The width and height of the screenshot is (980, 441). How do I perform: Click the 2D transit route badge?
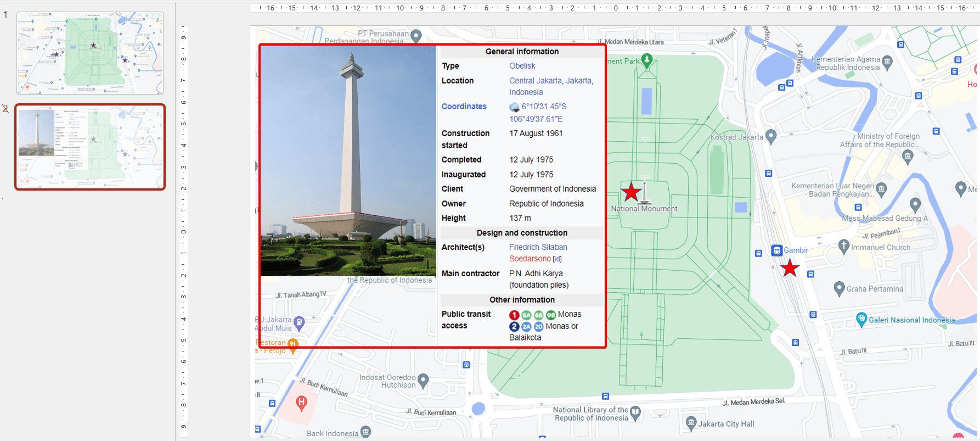pos(538,326)
